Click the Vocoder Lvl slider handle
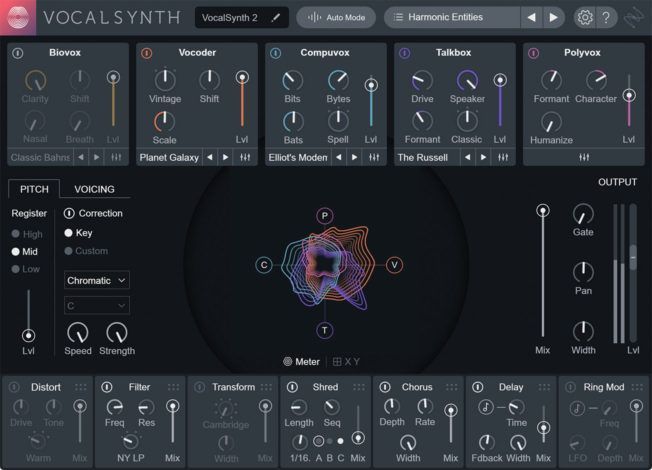 [x=242, y=77]
